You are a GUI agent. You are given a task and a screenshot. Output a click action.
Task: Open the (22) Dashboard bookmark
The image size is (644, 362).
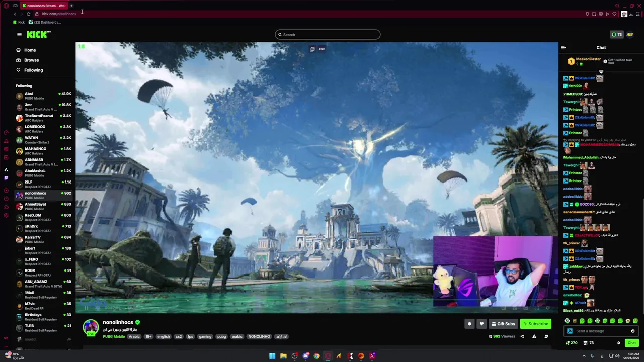(45, 22)
